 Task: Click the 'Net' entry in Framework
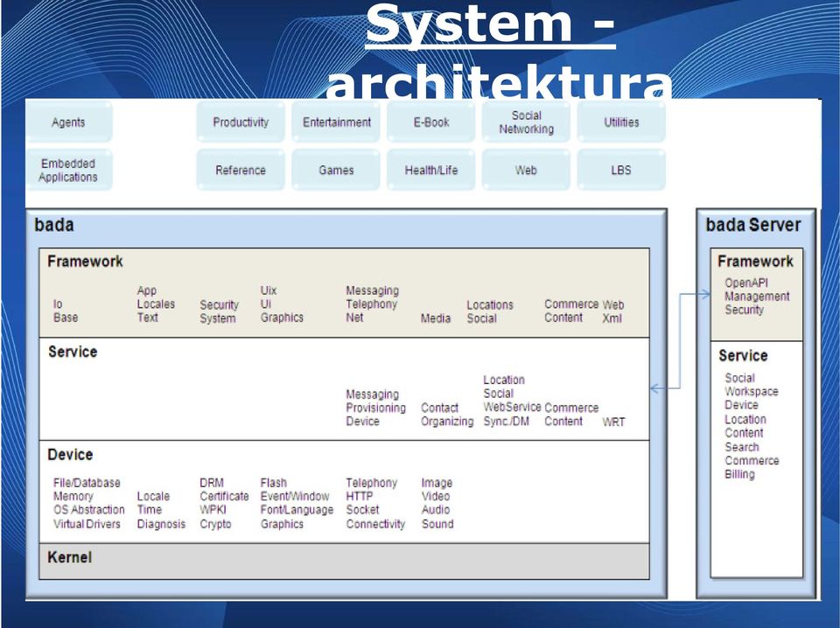click(354, 317)
